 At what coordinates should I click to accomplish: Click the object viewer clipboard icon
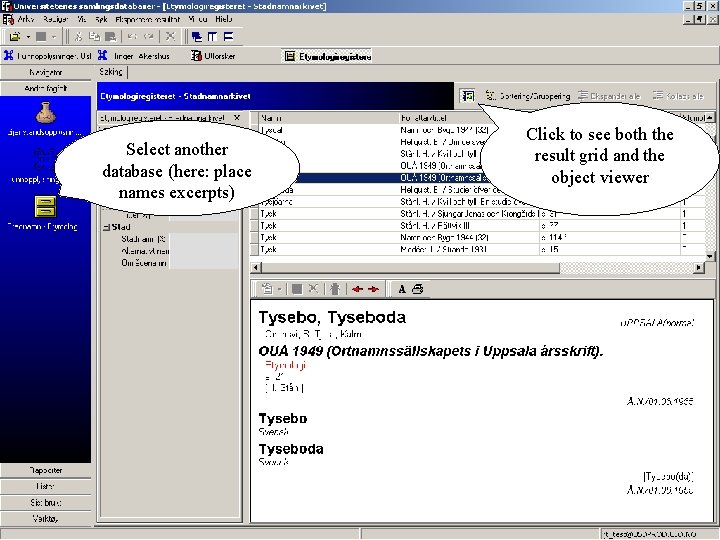tap(267, 289)
